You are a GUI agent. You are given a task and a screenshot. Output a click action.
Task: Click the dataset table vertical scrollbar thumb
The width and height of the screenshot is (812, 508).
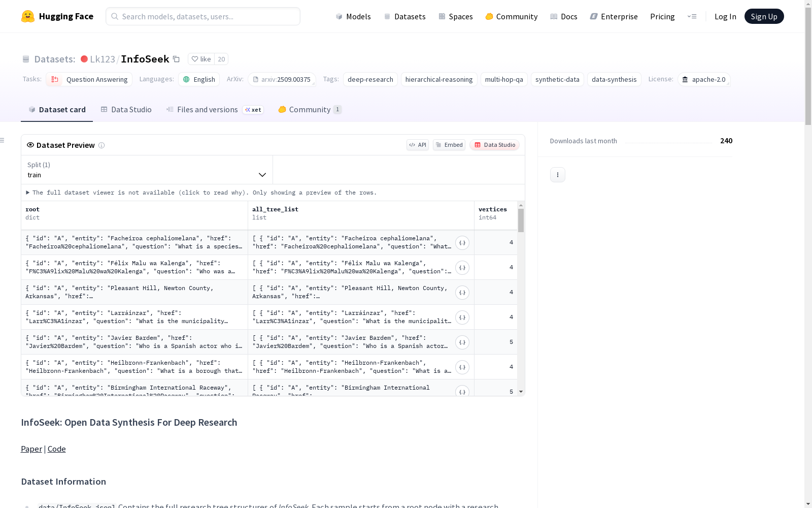click(521, 220)
